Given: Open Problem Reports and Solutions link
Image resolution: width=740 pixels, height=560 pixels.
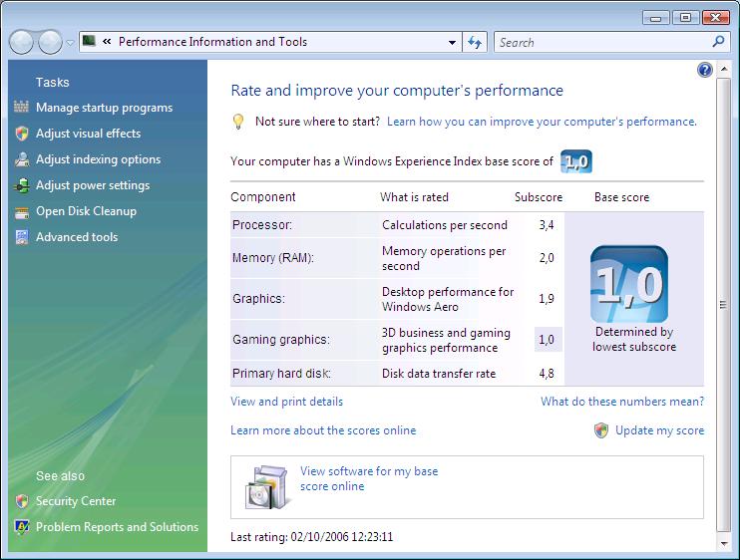Looking at the screenshot, I should click(x=117, y=526).
